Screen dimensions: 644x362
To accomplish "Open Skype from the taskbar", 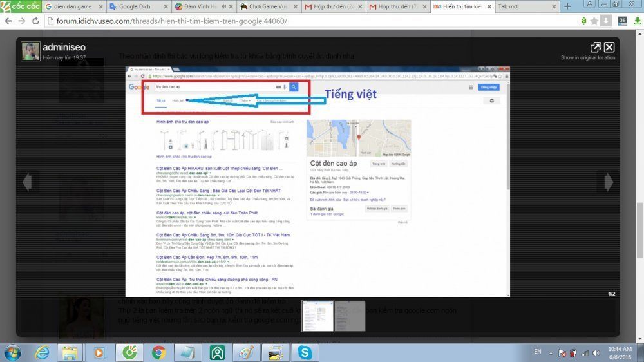I will (x=305, y=353).
